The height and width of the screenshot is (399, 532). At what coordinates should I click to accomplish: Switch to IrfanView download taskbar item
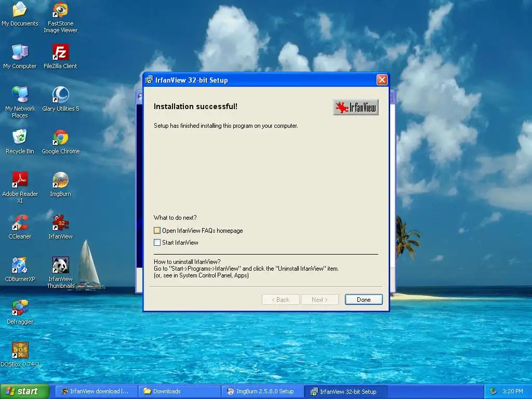tap(96, 391)
